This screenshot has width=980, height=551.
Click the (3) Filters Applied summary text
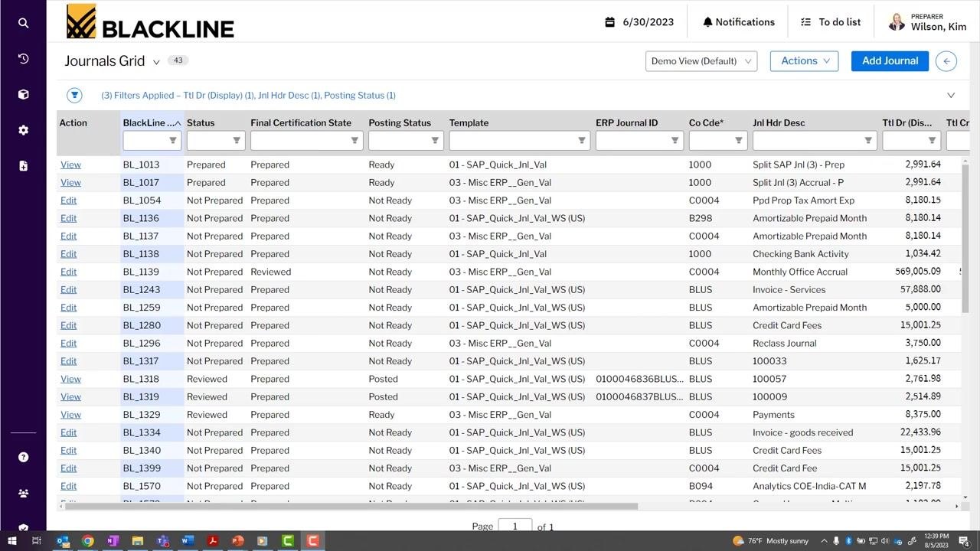coord(248,96)
